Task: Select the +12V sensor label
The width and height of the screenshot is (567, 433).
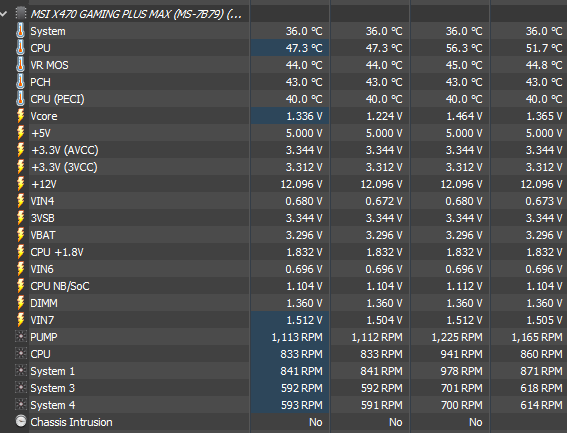Action: [43, 184]
